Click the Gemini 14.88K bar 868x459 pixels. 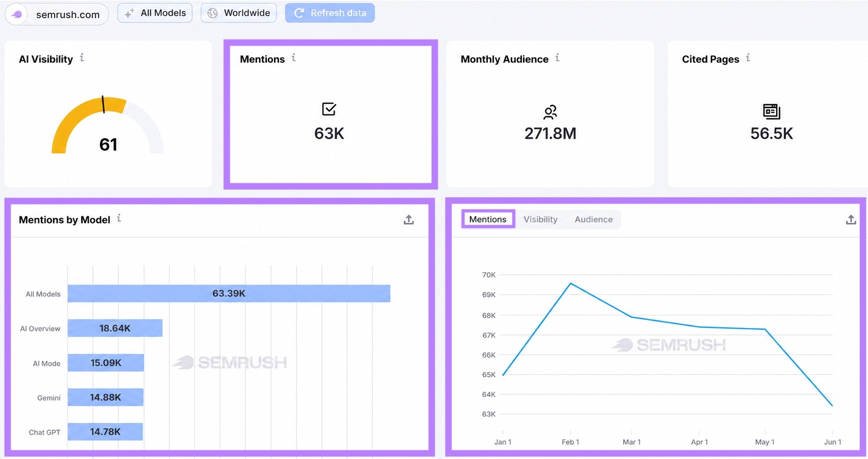point(106,397)
